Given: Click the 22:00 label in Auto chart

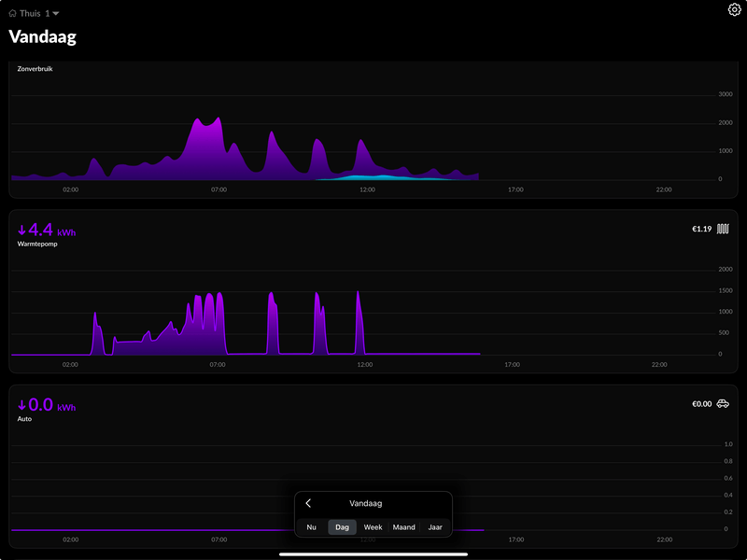Looking at the screenshot, I should tap(665, 539).
